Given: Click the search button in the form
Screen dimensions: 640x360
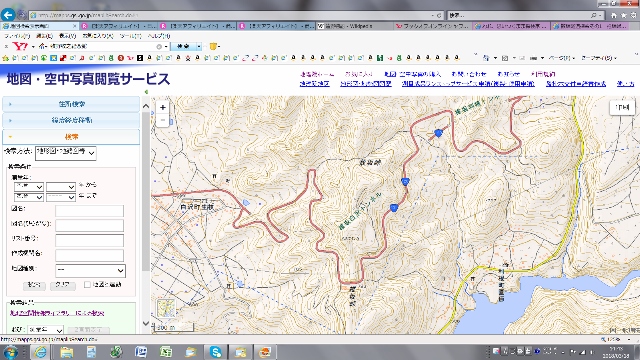Looking at the screenshot, I should (34, 285).
